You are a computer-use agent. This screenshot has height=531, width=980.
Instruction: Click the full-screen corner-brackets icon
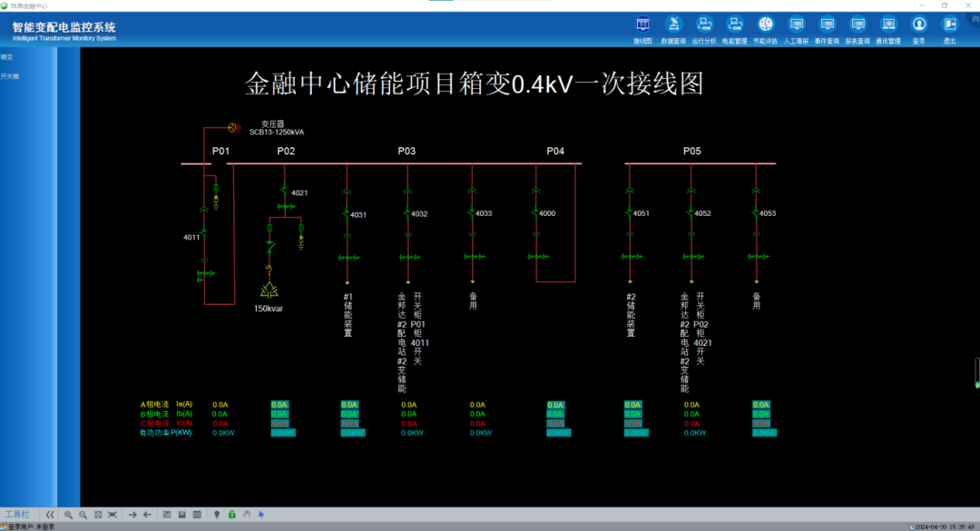pyautogui.click(x=113, y=515)
